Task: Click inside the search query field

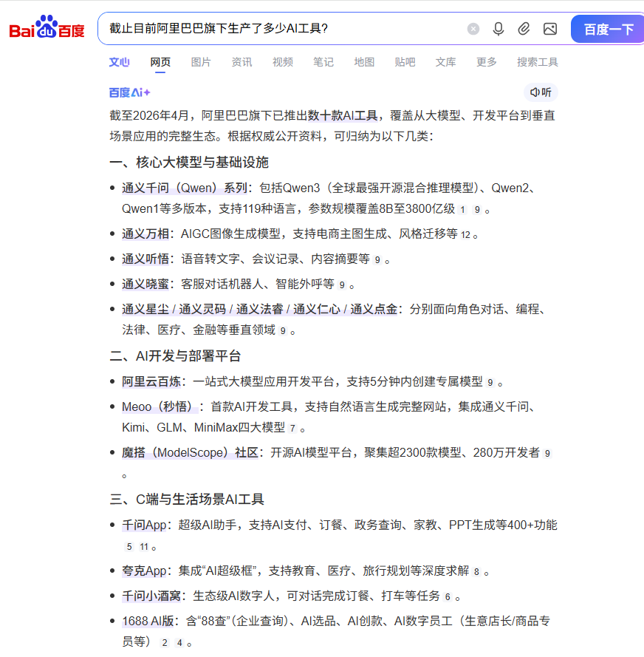Action: coord(281,29)
